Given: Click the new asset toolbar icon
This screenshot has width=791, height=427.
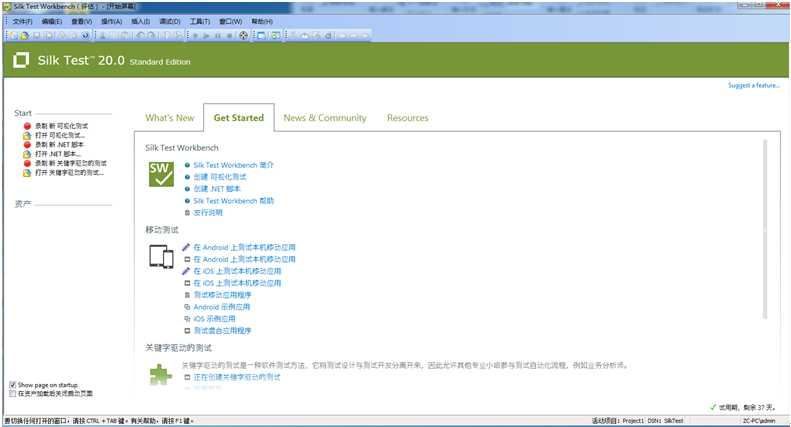Looking at the screenshot, I should (x=14, y=35).
